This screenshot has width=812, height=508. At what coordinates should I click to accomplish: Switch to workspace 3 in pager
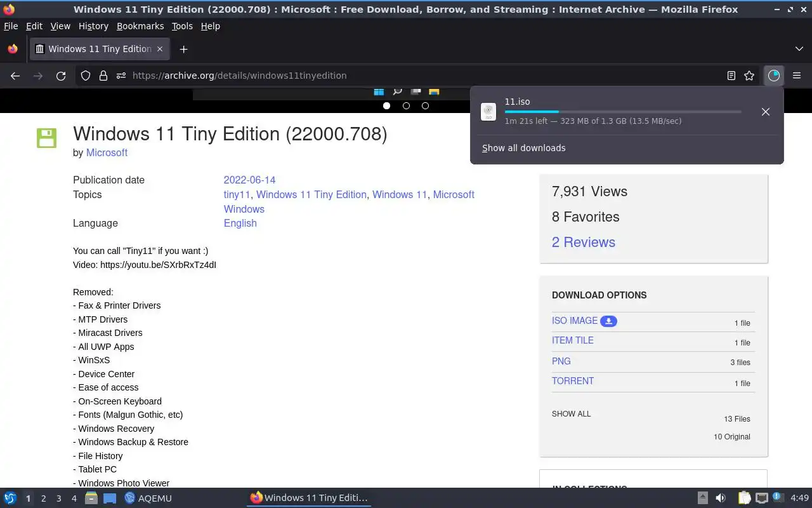(x=58, y=498)
